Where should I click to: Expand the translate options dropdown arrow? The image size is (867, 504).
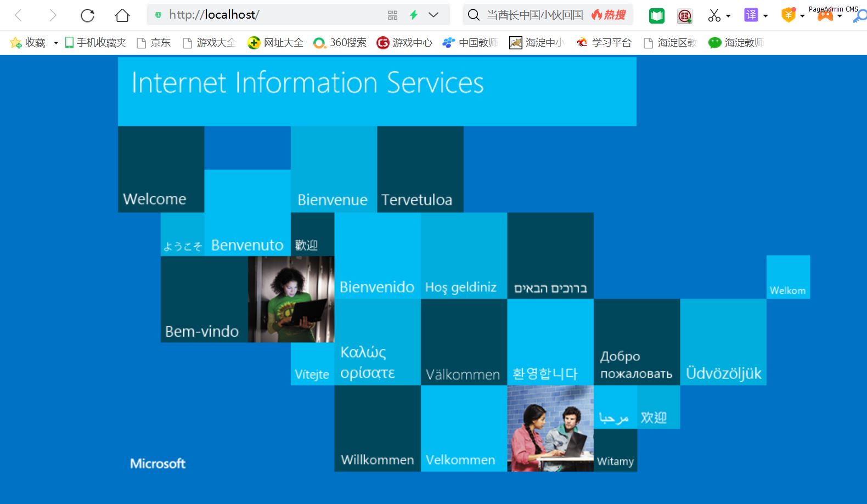click(765, 16)
